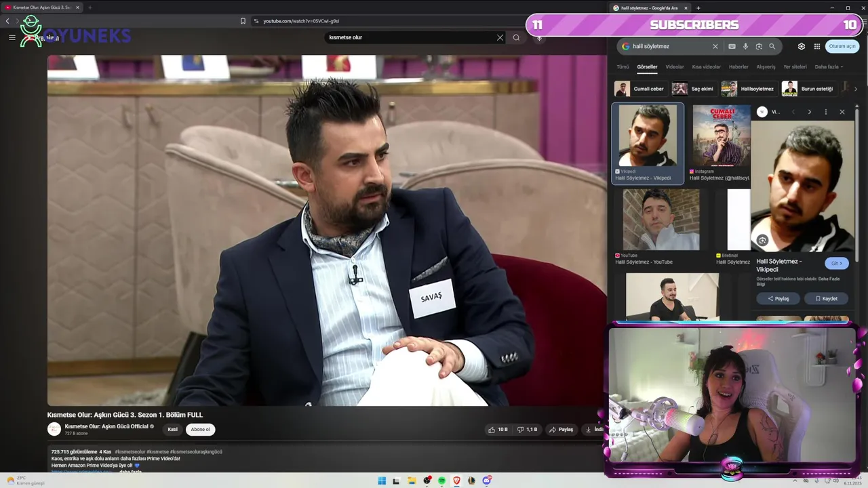Switch to the Videolar tab
The image size is (868, 488).
click(675, 67)
